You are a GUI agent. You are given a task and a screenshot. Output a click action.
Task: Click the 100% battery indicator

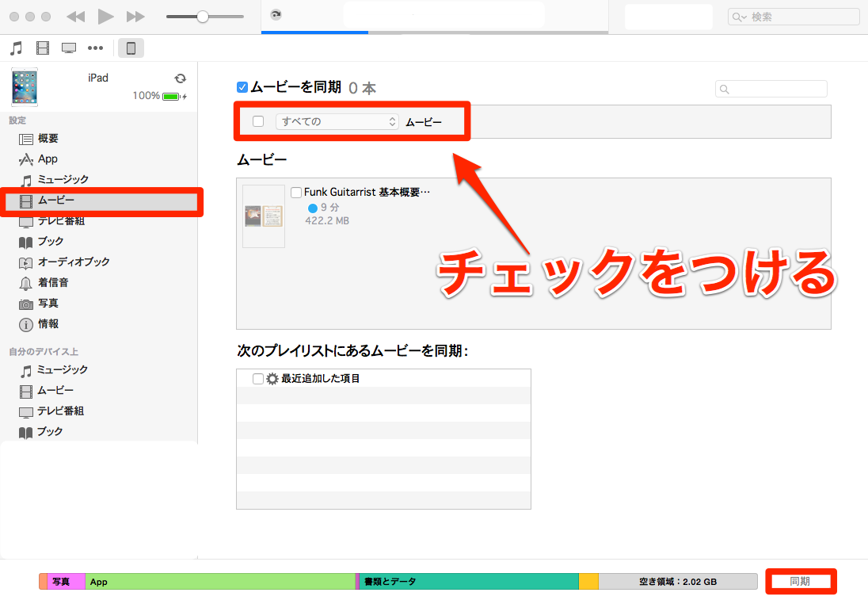pyautogui.click(x=159, y=96)
